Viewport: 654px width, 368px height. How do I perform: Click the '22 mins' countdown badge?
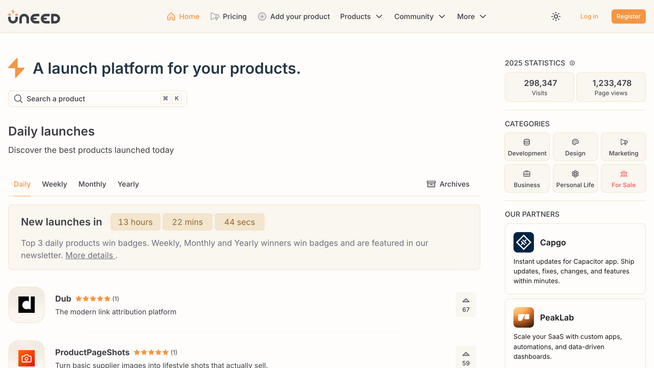point(187,222)
